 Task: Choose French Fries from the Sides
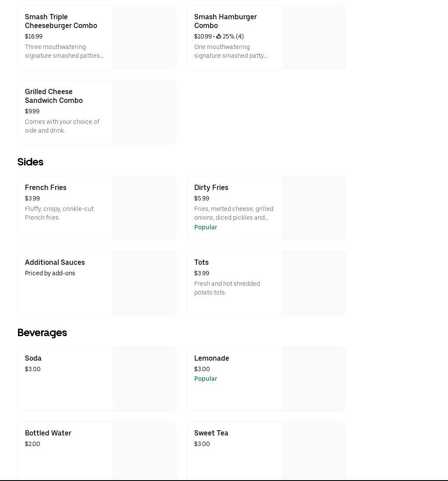[x=45, y=187]
